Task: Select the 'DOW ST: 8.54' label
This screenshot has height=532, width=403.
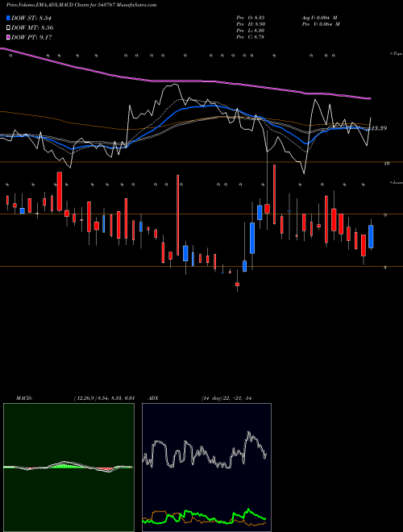Action: pos(31,19)
